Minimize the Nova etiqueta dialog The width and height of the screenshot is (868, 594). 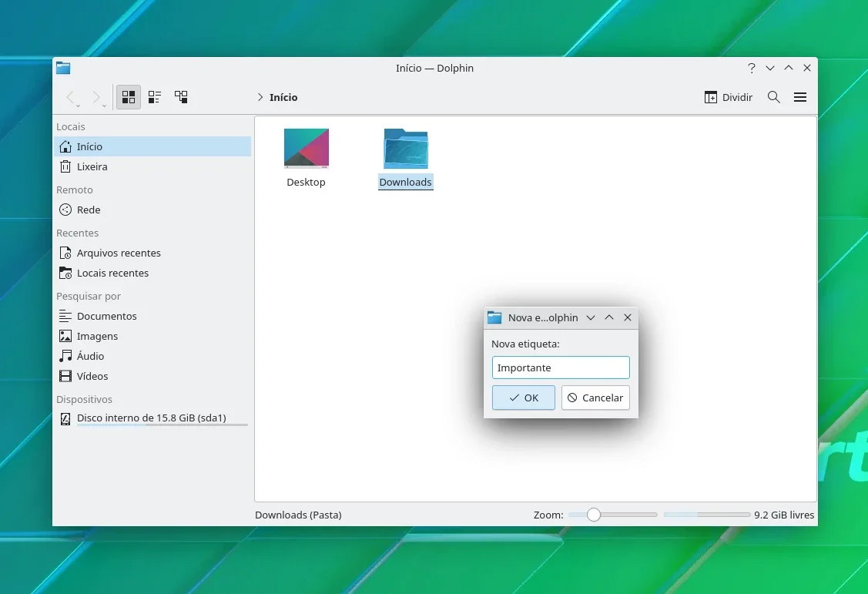click(591, 317)
